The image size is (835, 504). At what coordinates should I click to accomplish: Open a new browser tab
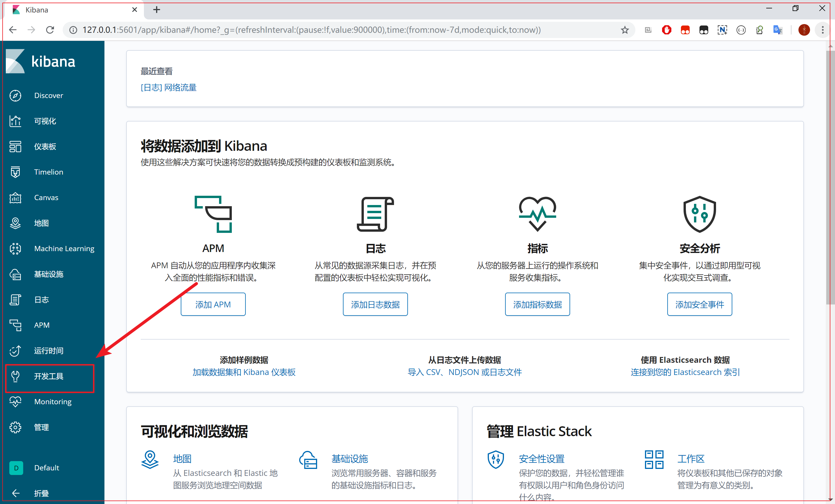[157, 10]
